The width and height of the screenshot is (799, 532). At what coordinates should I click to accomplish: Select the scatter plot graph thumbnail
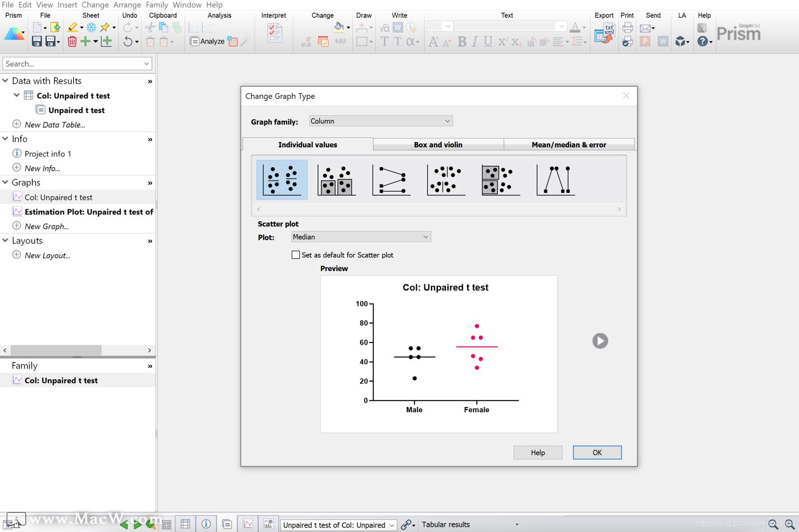pos(282,180)
